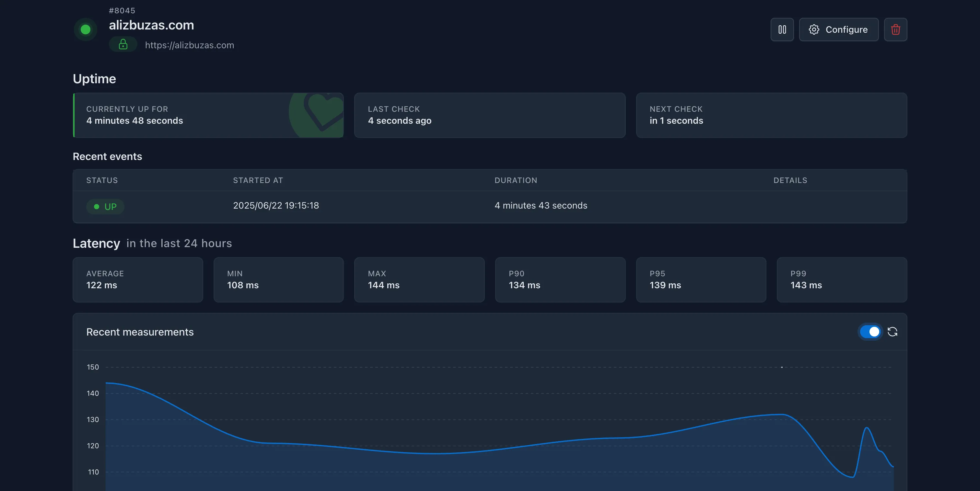Click the 'Latency' section heading
980x491 pixels.
(x=96, y=244)
